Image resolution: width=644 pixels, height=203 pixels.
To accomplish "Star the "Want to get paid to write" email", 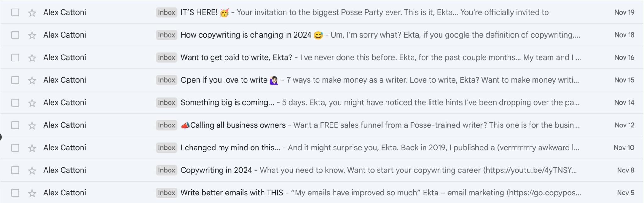I will tap(32, 58).
